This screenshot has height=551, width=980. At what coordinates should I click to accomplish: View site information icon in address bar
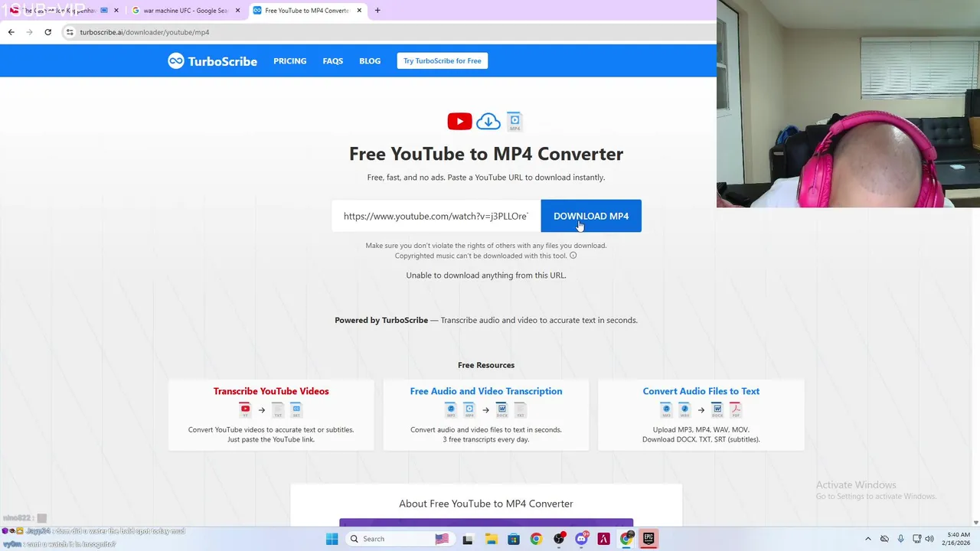click(70, 32)
